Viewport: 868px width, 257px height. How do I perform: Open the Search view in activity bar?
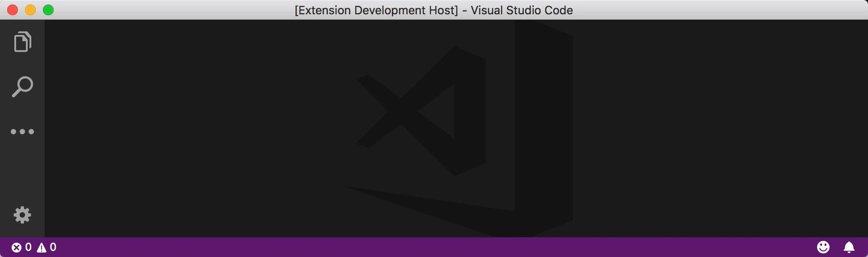pos(22,86)
